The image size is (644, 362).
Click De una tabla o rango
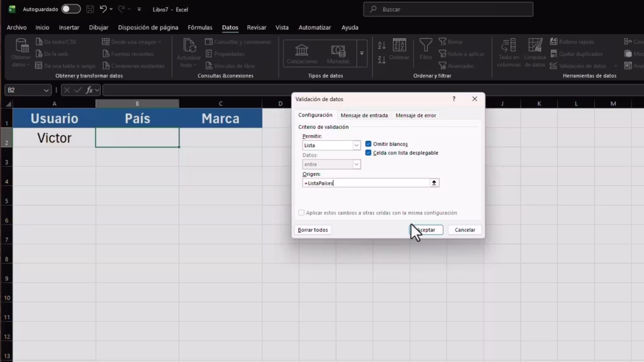click(x=65, y=65)
